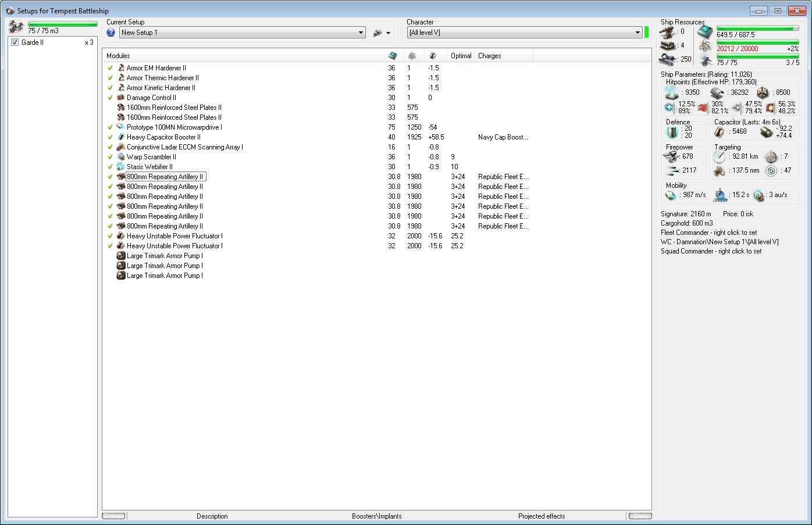Click the Stasis Webifier II module icon

tap(120, 167)
